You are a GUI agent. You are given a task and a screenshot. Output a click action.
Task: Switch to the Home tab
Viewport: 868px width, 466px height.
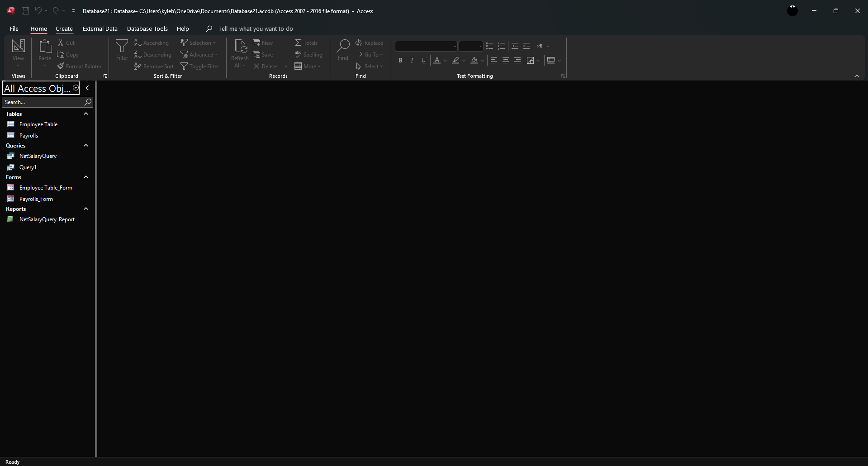pos(38,29)
